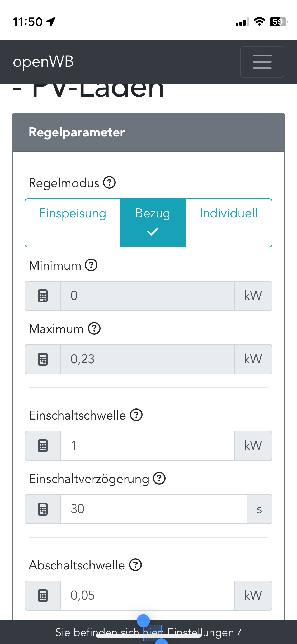The height and width of the screenshot is (644, 297).
Task: Select Einspeisung control mode
Action: [x=73, y=223]
